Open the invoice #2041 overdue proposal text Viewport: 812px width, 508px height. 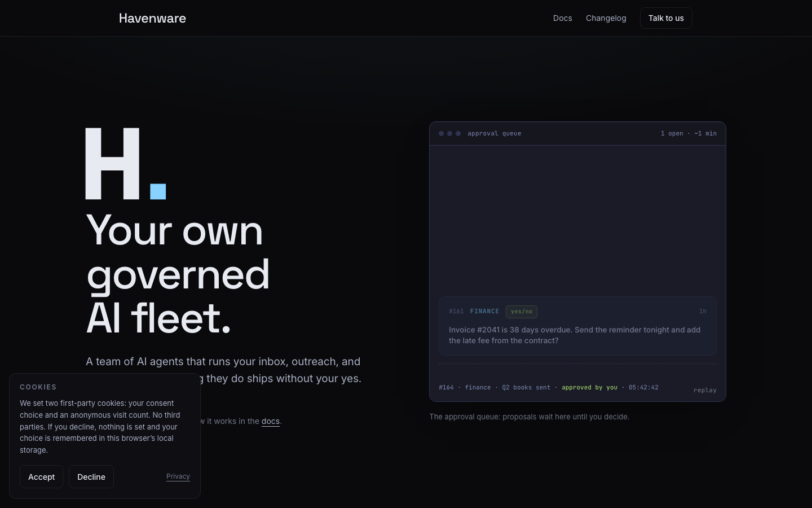click(x=575, y=335)
